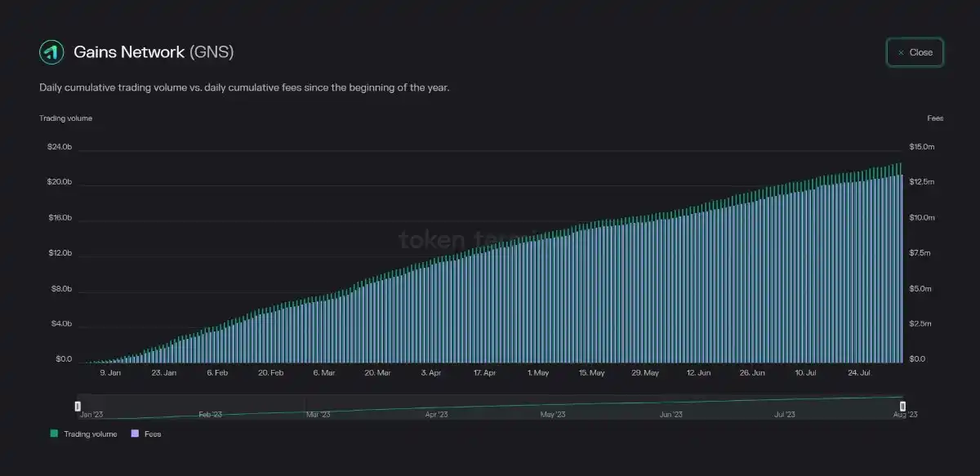Click Jul '23 on the range navigator
The image size is (980, 476).
click(x=784, y=415)
